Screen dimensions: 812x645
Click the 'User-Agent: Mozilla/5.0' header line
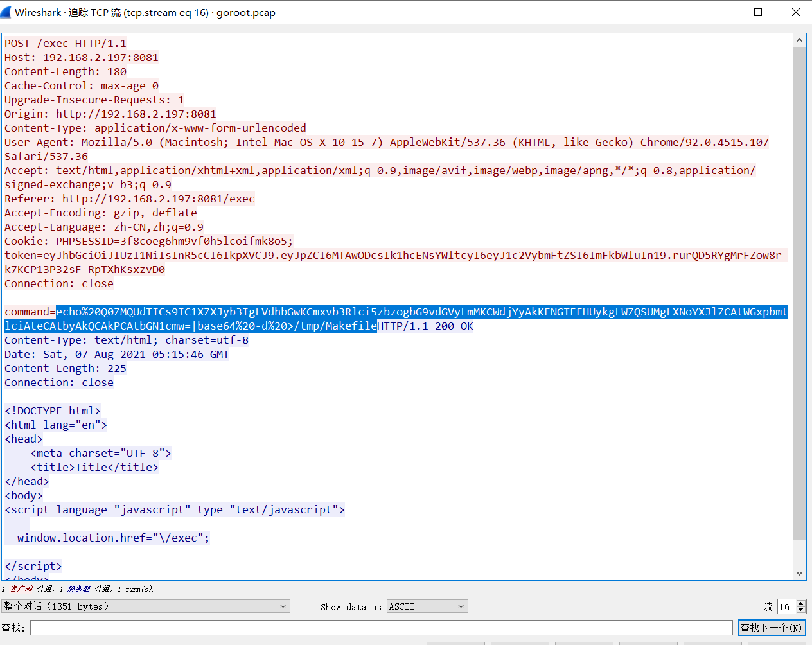(x=387, y=142)
